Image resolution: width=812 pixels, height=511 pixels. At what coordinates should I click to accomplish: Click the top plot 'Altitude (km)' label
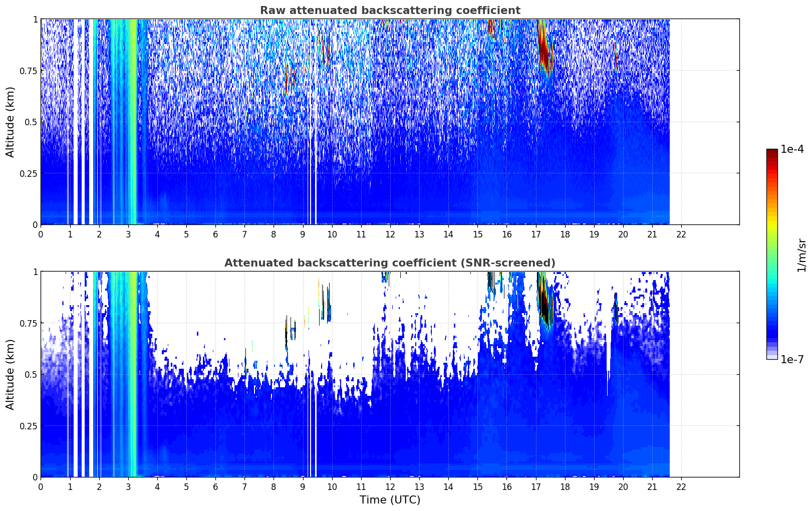tap(11, 122)
